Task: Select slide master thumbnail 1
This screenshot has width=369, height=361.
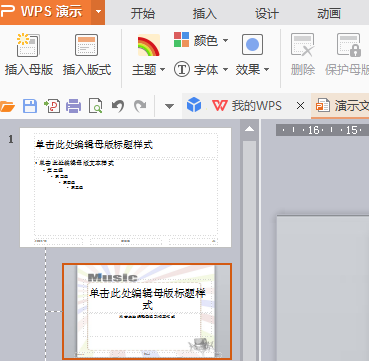Action: (x=125, y=187)
